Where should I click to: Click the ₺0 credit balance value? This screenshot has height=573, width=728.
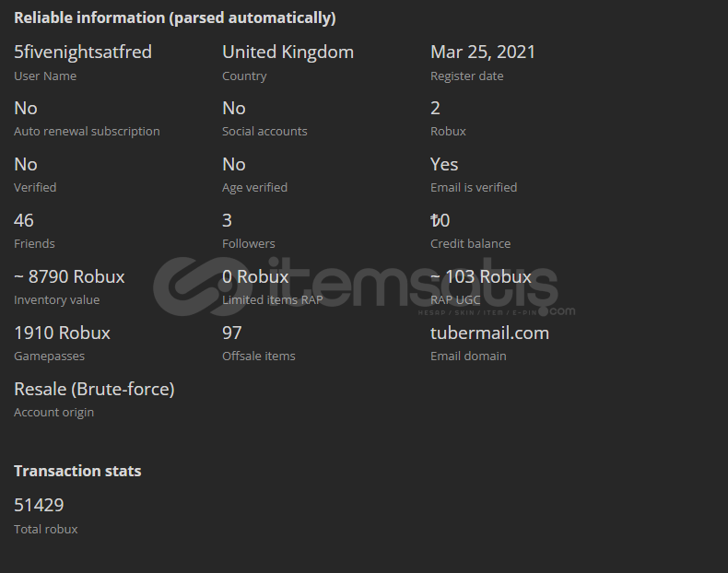[x=440, y=220]
